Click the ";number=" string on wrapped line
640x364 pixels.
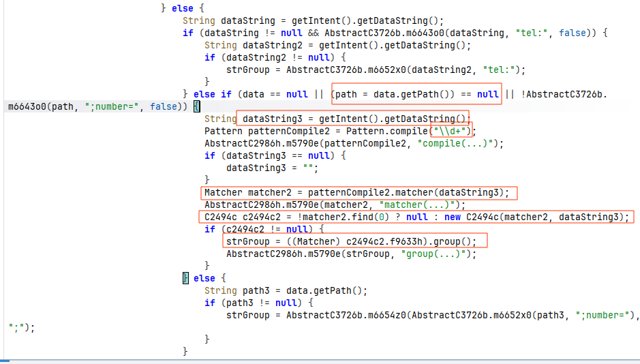pos(111,106)
